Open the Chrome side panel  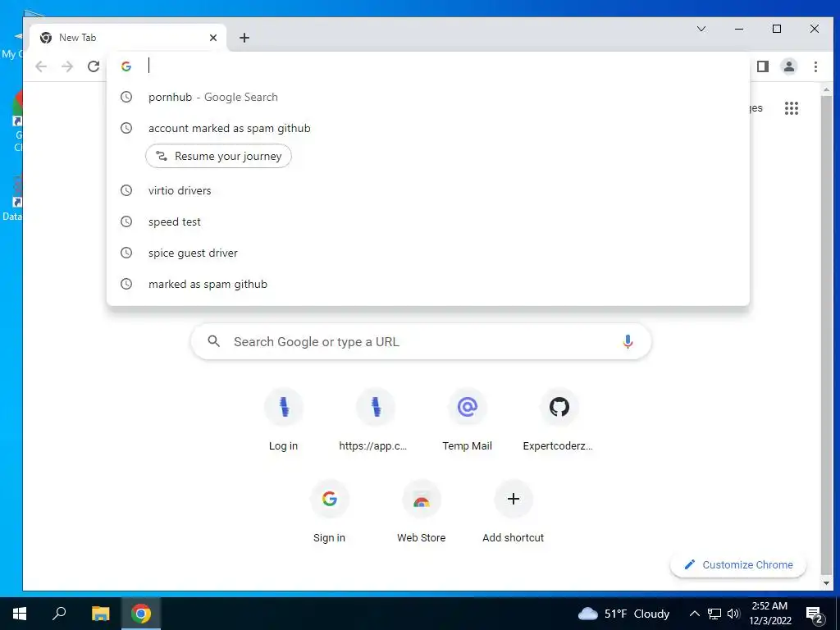point(762,66)
